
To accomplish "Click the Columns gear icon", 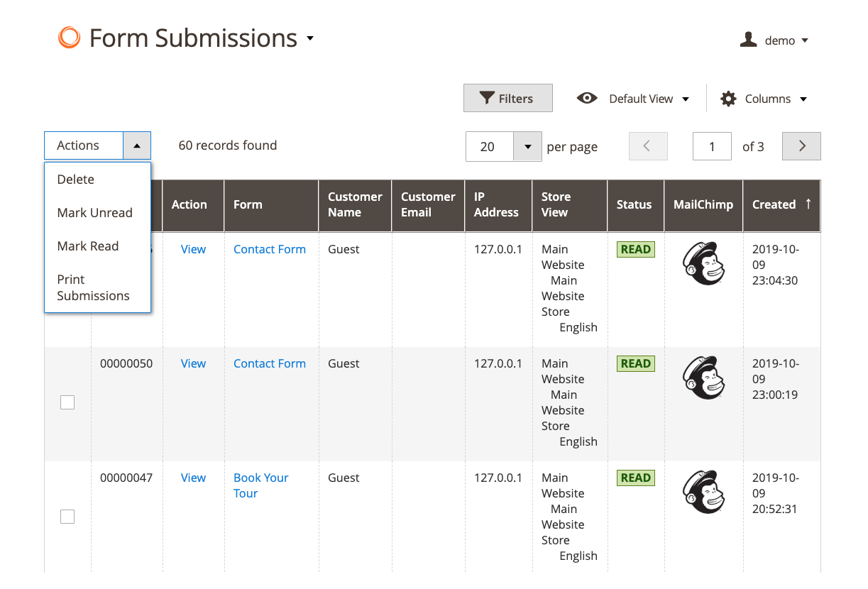I will 728,99.
